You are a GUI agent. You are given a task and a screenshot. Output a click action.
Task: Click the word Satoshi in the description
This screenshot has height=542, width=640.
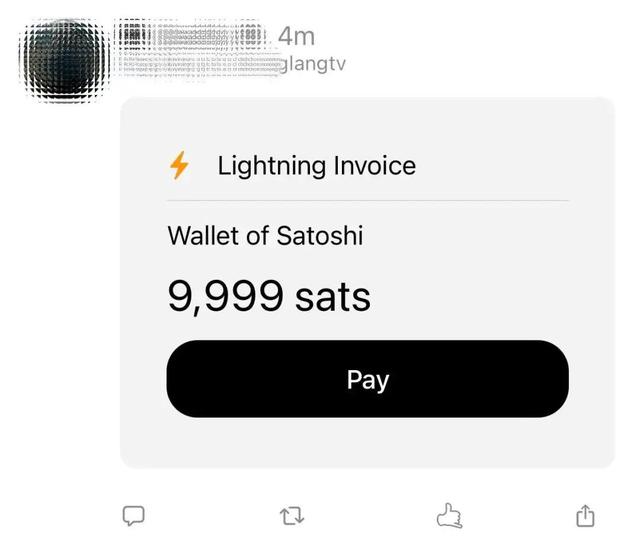coord(319,236)
